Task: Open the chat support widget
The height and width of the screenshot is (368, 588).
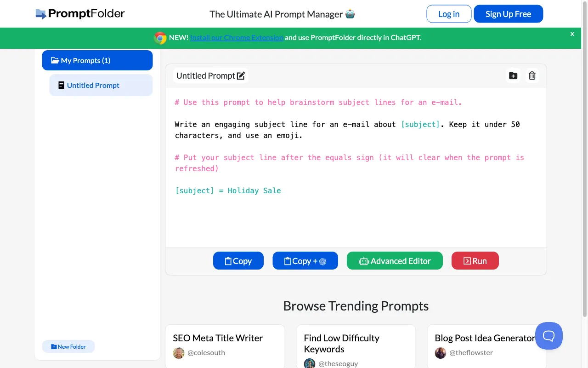Action: point(549,336)
